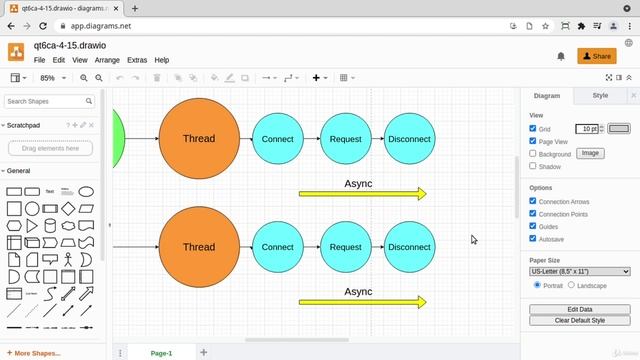Click the To Back icon

coord(193,78)
